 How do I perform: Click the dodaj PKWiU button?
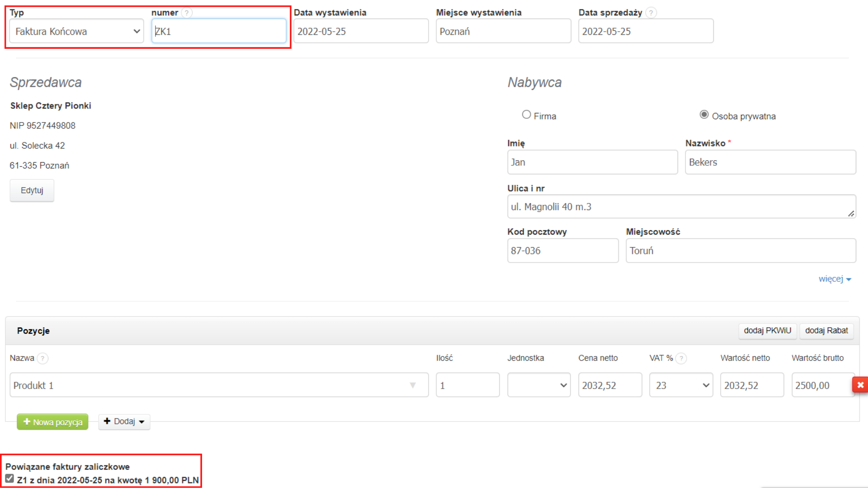point(767,331)
